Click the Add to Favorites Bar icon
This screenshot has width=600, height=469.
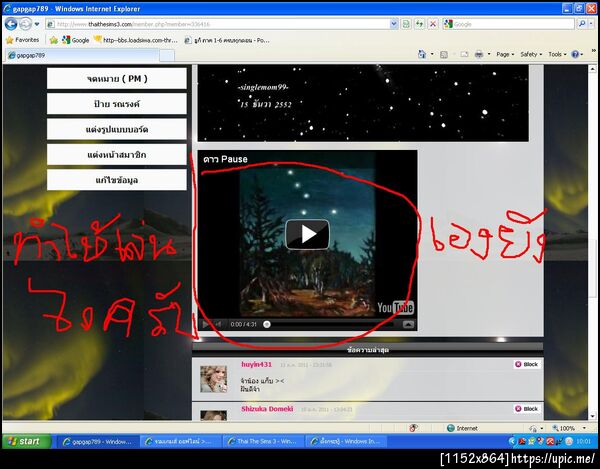(x=54, y=40)
